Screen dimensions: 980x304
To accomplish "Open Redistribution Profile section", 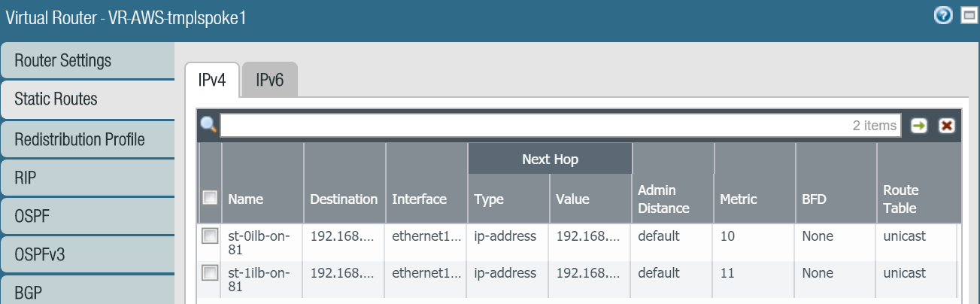I will click(80, 140).
